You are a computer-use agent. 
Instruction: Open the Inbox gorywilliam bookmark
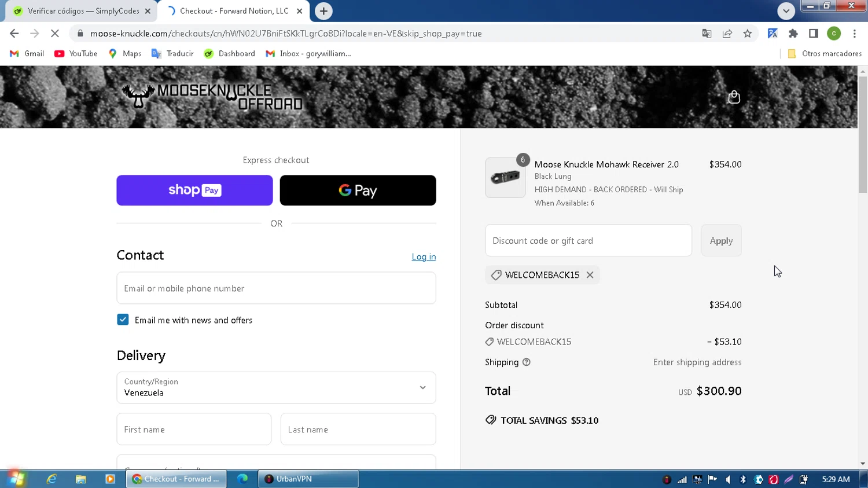308,53
